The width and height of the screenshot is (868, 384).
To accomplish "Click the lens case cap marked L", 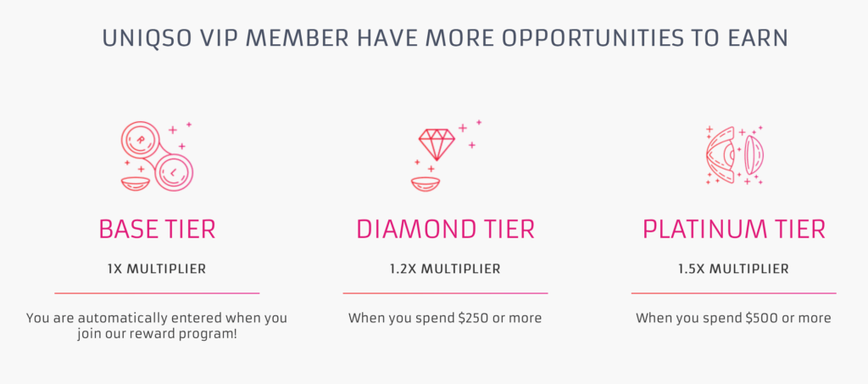I will (174, 173).
